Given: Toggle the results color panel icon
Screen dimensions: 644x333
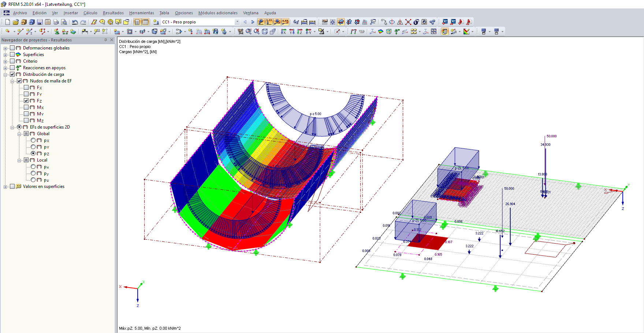Looking at the screenshot, I should (x=445, y=32).
